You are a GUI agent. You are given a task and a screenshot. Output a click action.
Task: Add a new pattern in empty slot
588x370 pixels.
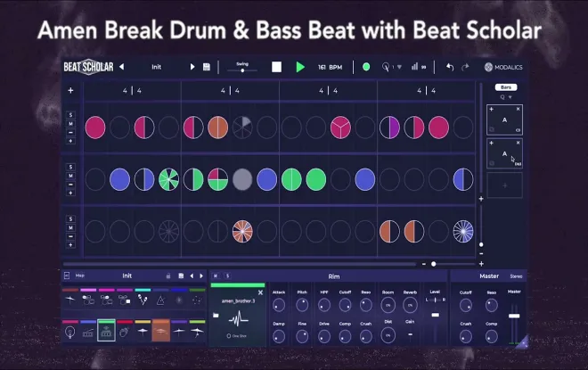coord(505,185)
